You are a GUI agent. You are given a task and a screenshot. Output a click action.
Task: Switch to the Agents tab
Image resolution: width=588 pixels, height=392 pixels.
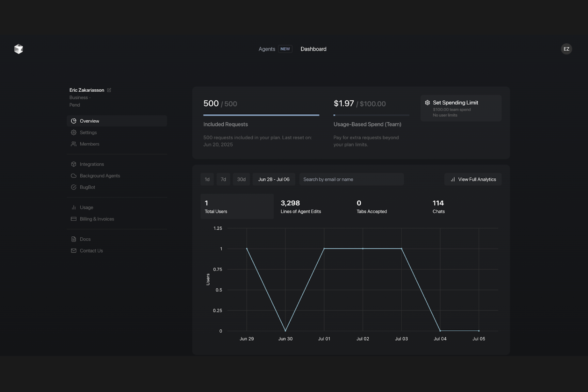(267, 49)
